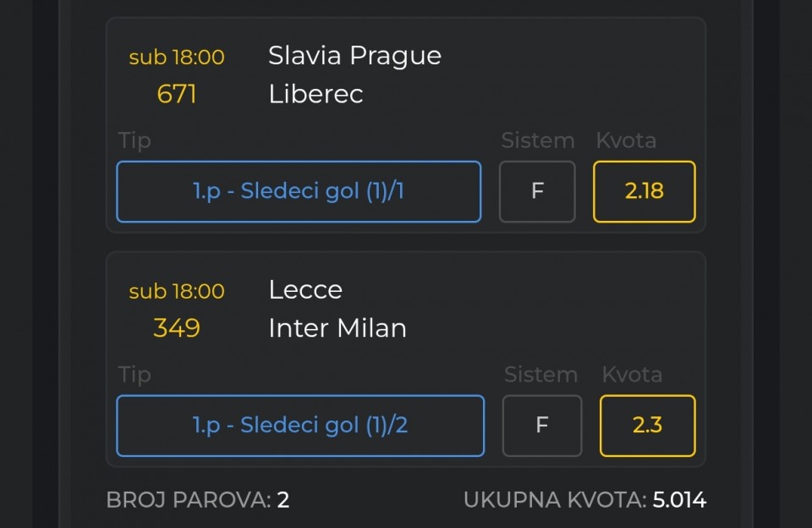Open the Slavia Prague team name
The width and height of the screenshot is (812, 528).
(x=354, y=56)
